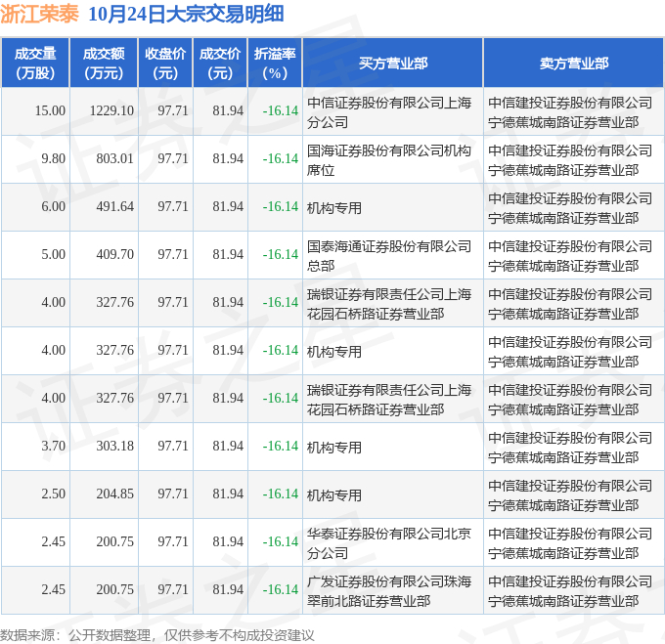Screen dimensions: 665x644
Task: Click the 数据来源 disclaimer footer text
Action: [x=156, y=635]
